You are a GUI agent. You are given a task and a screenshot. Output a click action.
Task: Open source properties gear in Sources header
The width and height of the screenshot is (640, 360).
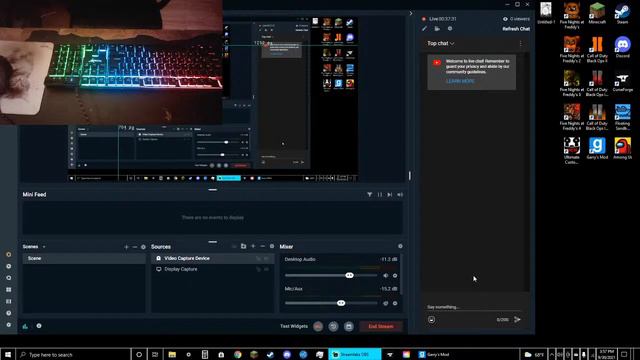click(272, 247)
